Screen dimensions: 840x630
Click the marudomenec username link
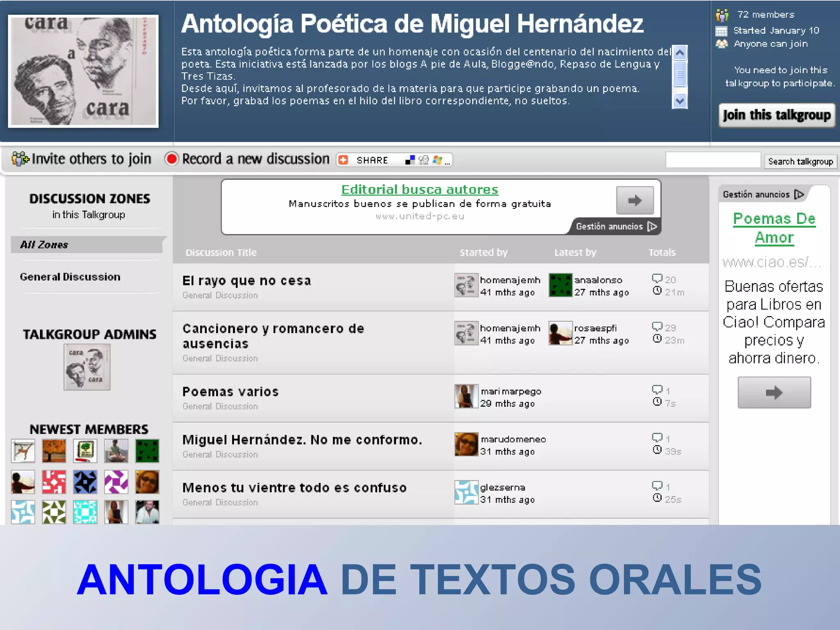coord(513,439)
